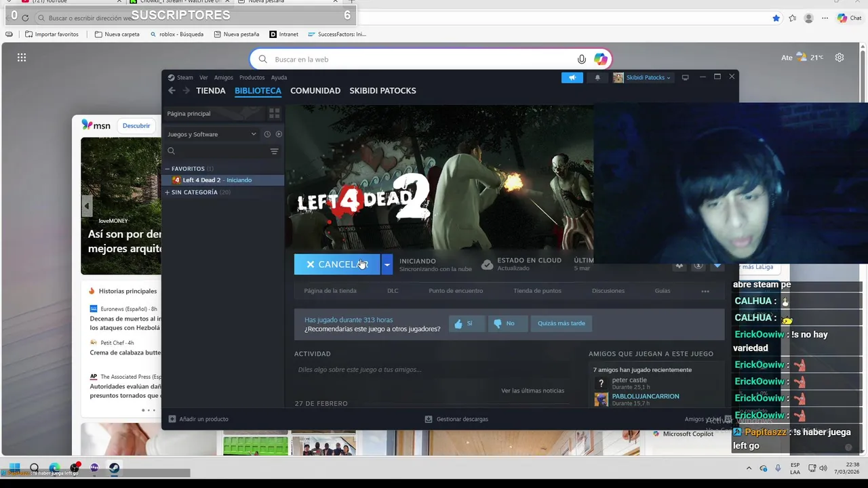Switch library to grid collections view icon
The width and height of the screenshot is (868, 488).
point(275,113)
